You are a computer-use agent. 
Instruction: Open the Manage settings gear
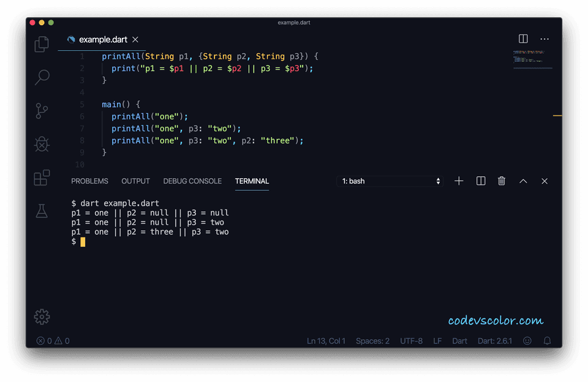(42, 316)
